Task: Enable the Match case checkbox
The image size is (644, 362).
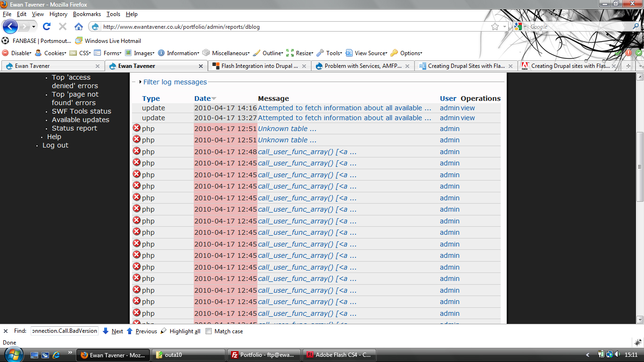Action: click(209, 331)
